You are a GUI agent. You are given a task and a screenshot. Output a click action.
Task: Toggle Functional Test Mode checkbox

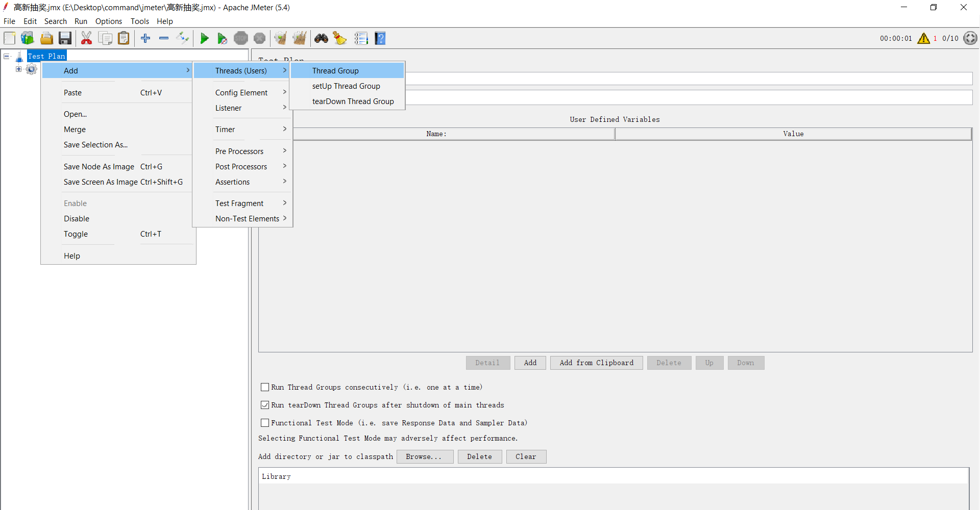pos(265,423)
